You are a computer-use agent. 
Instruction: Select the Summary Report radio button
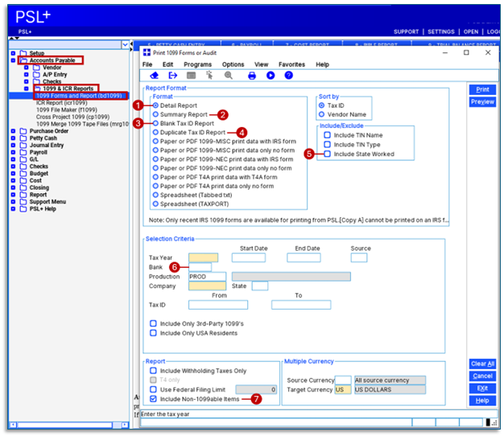click(155, 114)
